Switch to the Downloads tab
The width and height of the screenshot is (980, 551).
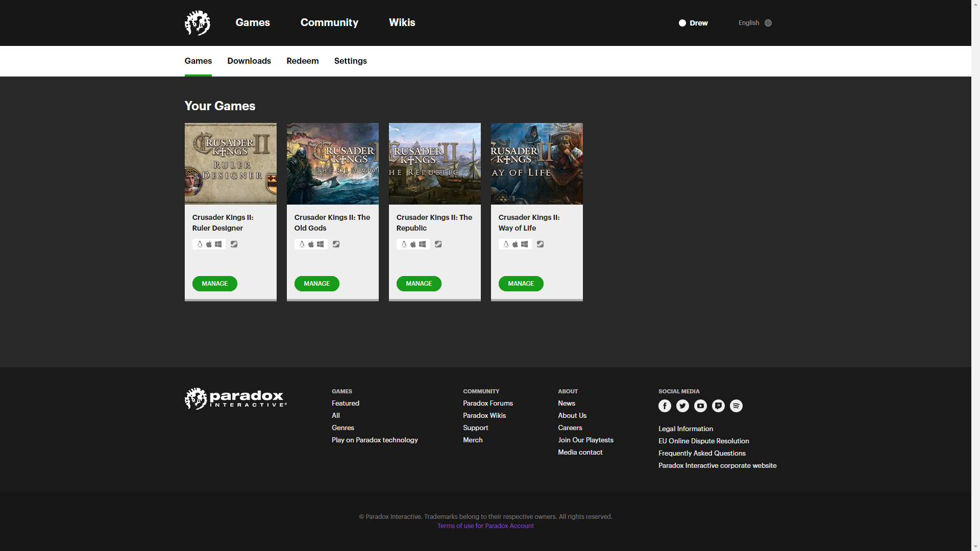point(249,61)
